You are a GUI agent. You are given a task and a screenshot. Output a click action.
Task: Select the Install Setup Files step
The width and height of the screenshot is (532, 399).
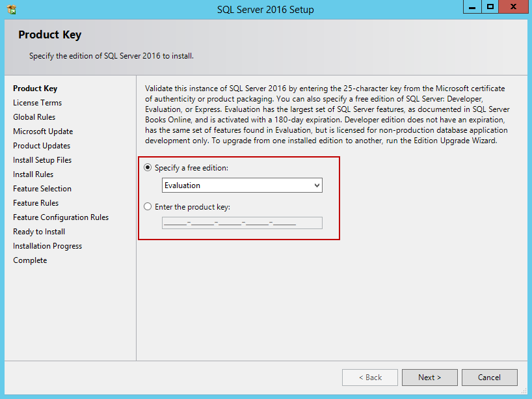(x=42, y=160)
